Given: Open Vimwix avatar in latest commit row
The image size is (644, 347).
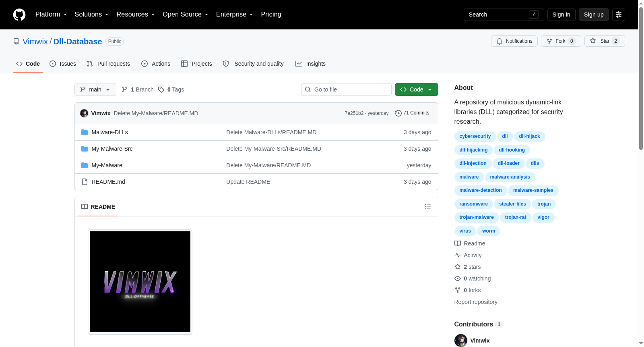Looking at the screenshot, I should (84, 113).
